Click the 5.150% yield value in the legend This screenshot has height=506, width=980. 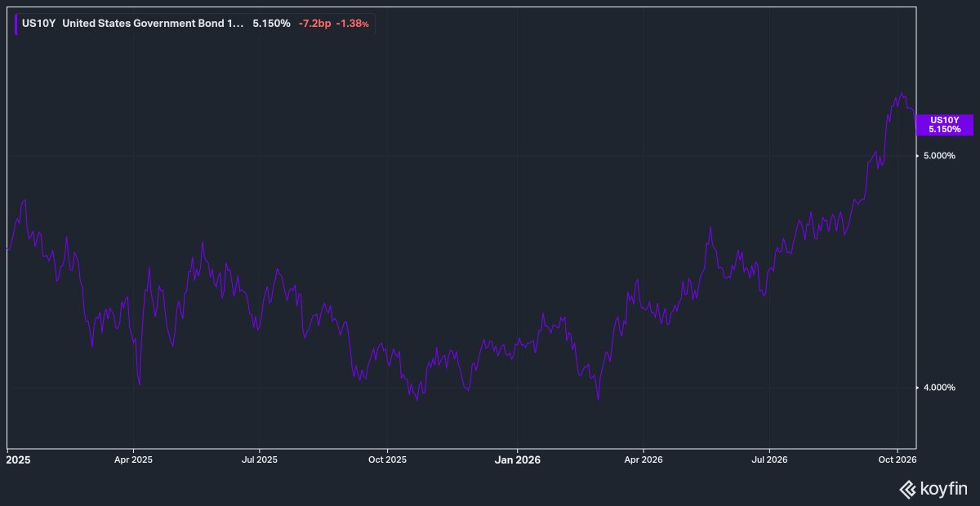pos(271,24)
